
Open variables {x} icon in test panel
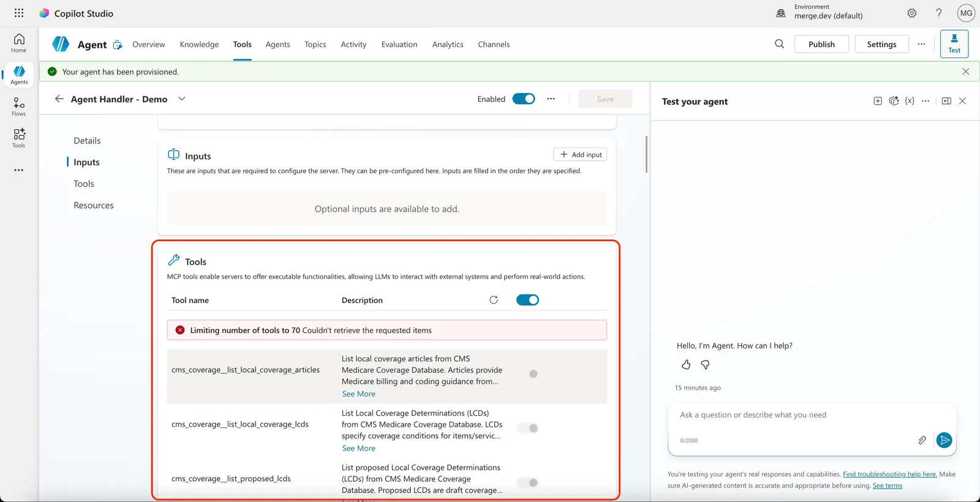coord(910,101)
